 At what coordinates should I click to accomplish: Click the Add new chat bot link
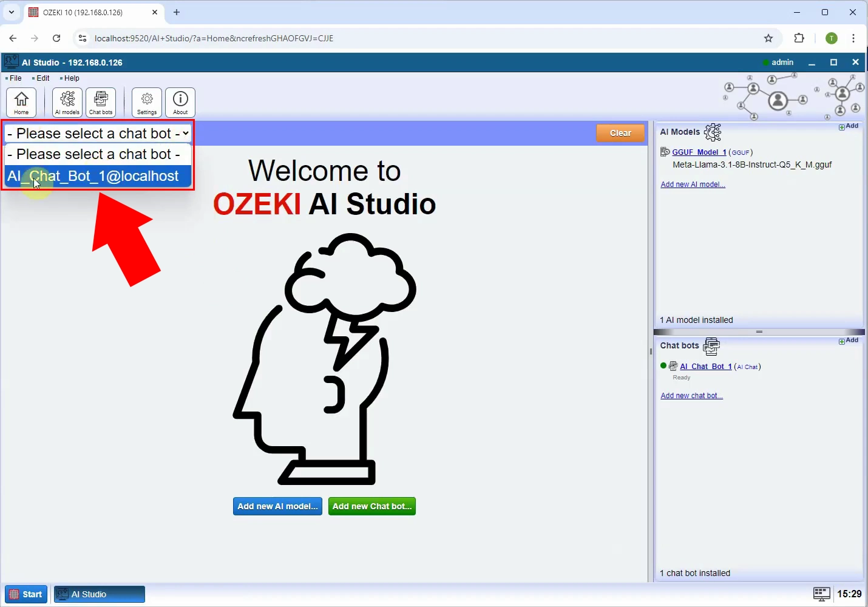coord(691,396)
